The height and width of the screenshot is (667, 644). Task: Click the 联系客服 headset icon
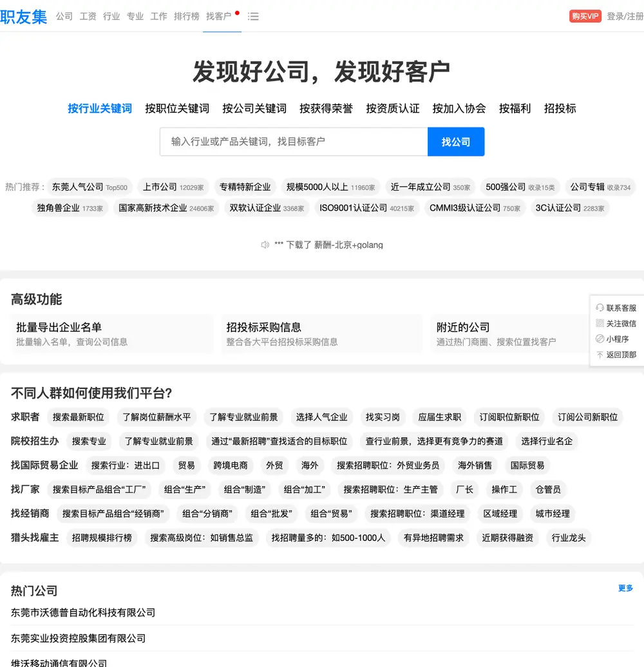click(x=600, y=308)
